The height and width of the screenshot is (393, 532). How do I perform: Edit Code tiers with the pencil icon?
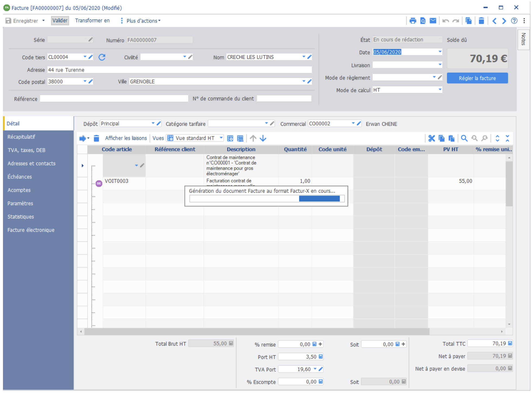click(x=91, y=57)
